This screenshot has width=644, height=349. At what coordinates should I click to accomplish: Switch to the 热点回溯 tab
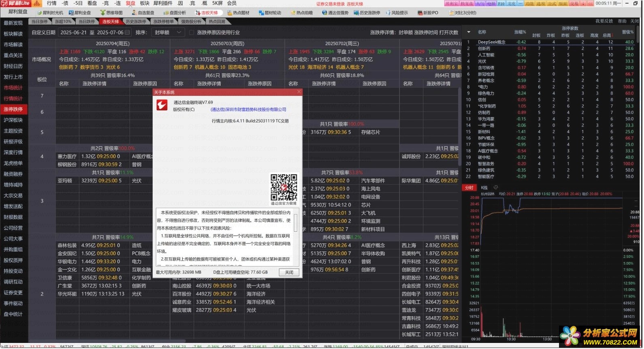[217, 21]
